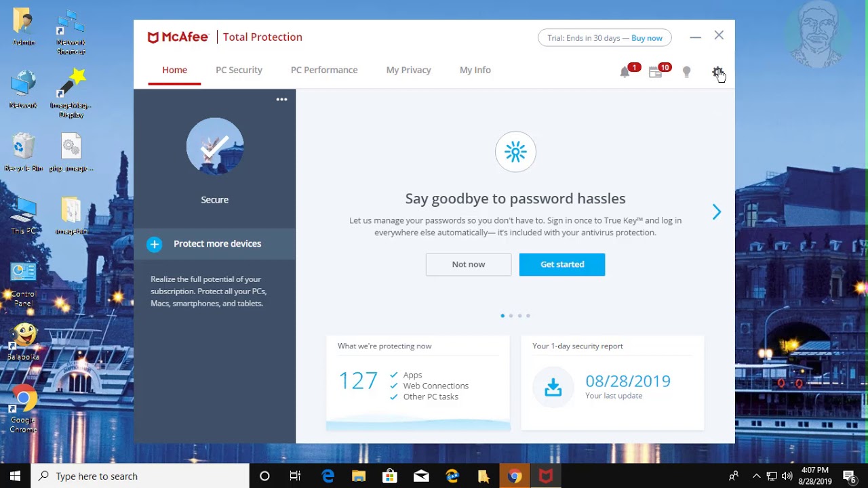Viewport: 868px width, 488px height.
Task: Open the volume control in system tray
Action: coord(787,476)
